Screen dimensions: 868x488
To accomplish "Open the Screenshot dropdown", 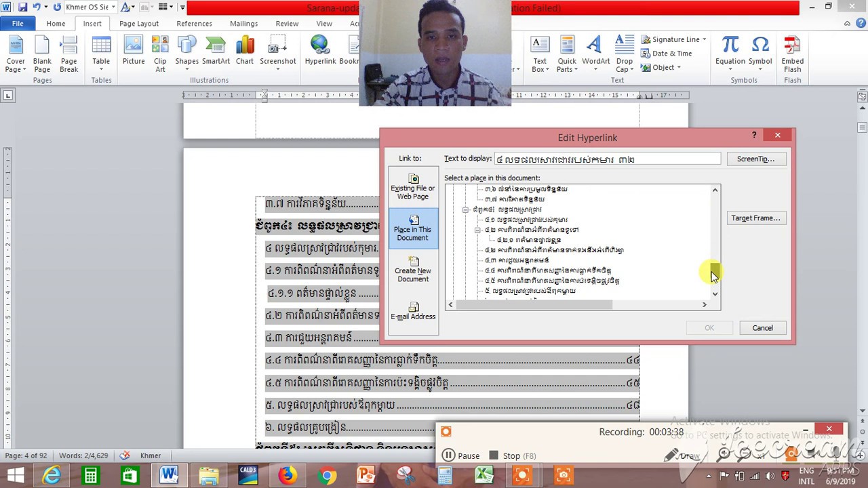I will 278,55.
